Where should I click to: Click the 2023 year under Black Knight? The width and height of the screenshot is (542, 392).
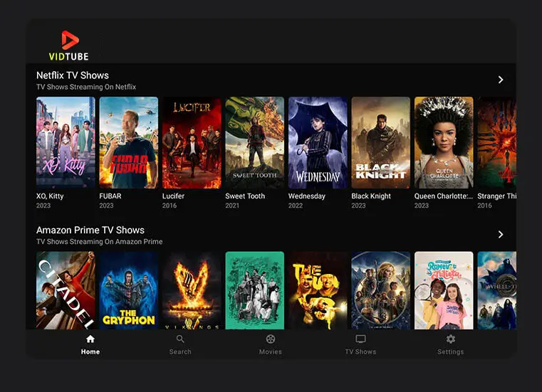358,206
